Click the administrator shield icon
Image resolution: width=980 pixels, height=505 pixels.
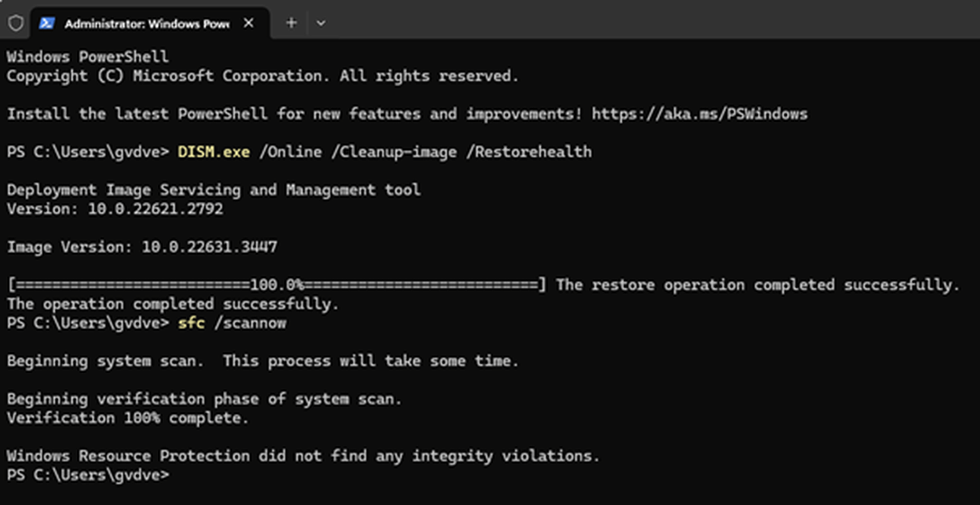tap(16, 23)
